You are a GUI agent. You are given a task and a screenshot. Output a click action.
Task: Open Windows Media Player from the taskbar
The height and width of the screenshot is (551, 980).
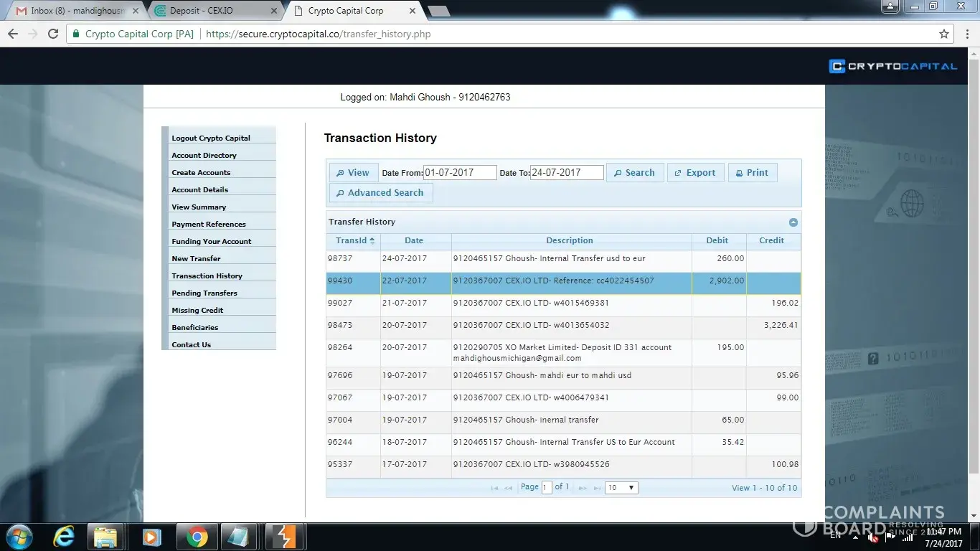(x=151, y=537)
